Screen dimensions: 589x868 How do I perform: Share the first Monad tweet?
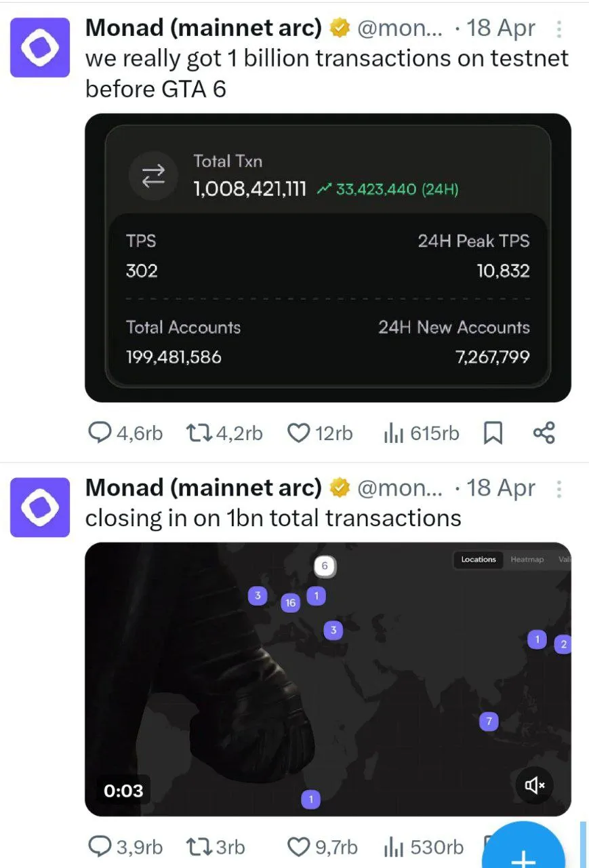[x=544, y=433]
